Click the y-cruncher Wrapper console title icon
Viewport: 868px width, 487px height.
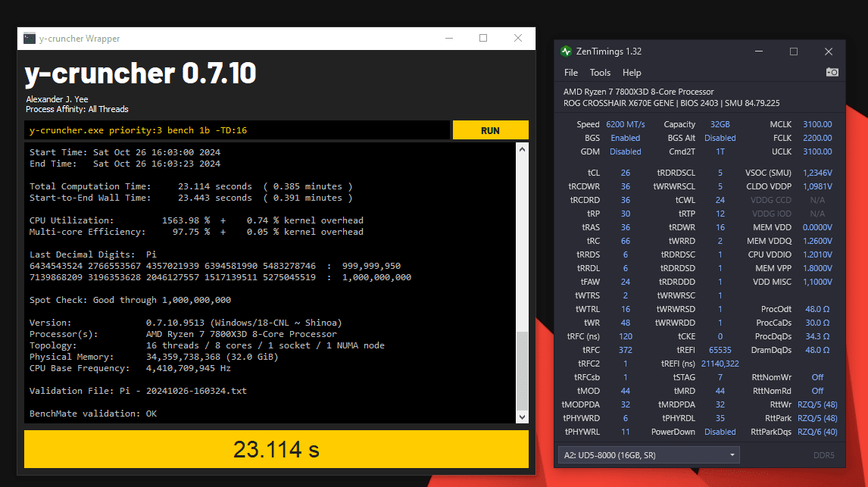click(30, 39)
